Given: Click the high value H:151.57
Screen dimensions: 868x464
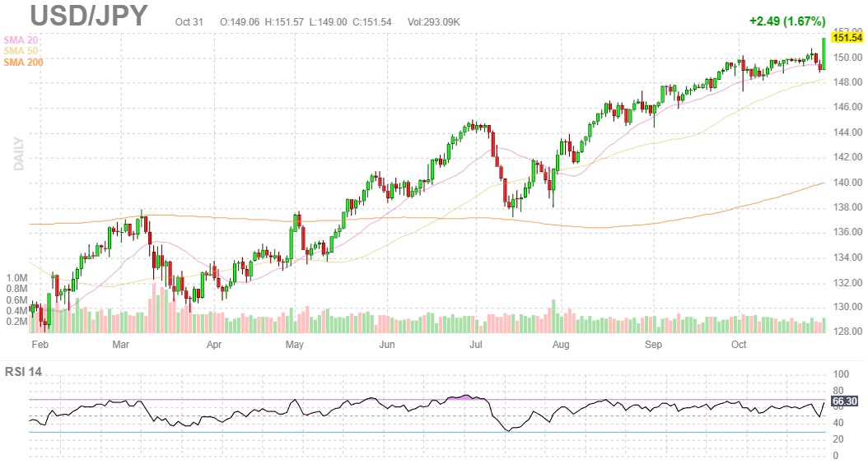Looking at the screenshot, I should coord(285,22).
